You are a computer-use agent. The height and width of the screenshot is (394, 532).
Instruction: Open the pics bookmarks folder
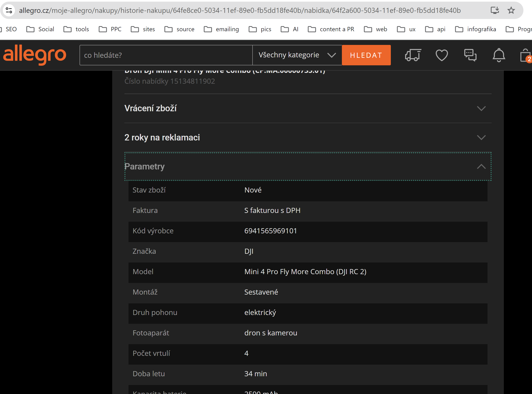point(260,29)
